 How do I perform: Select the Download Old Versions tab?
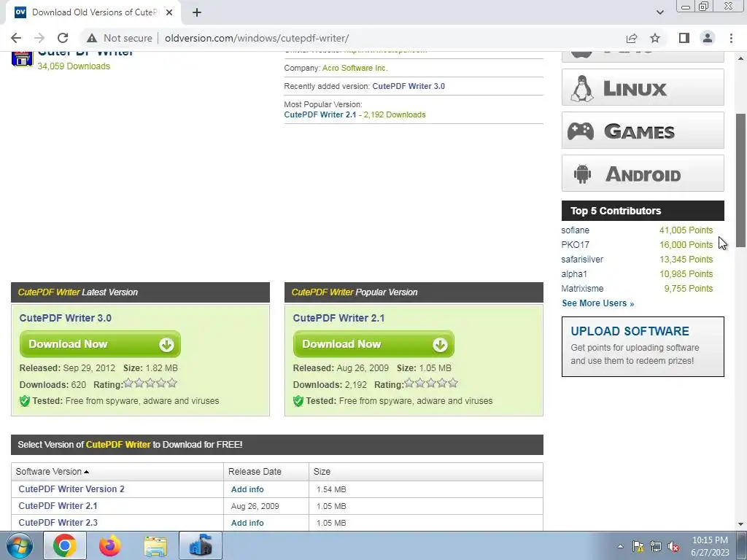click(93, 12)
